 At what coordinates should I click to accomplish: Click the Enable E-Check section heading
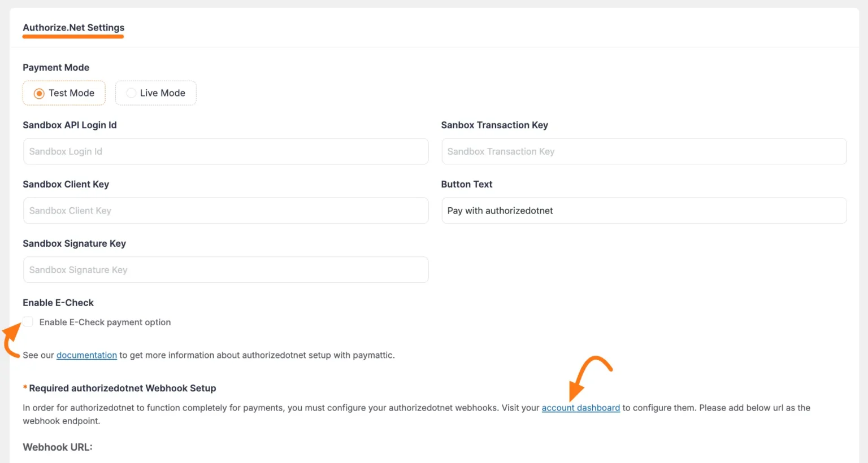(58, 303)
